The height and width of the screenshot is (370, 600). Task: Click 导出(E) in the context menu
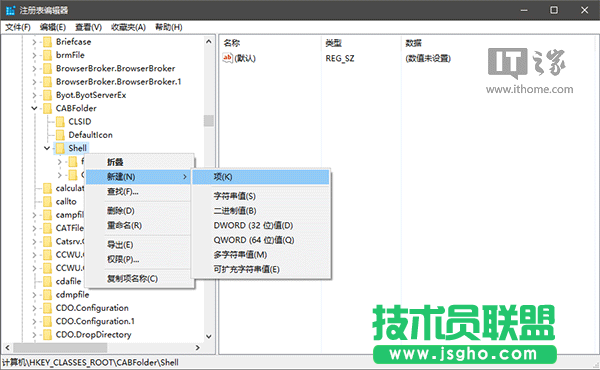coord(139,245)
